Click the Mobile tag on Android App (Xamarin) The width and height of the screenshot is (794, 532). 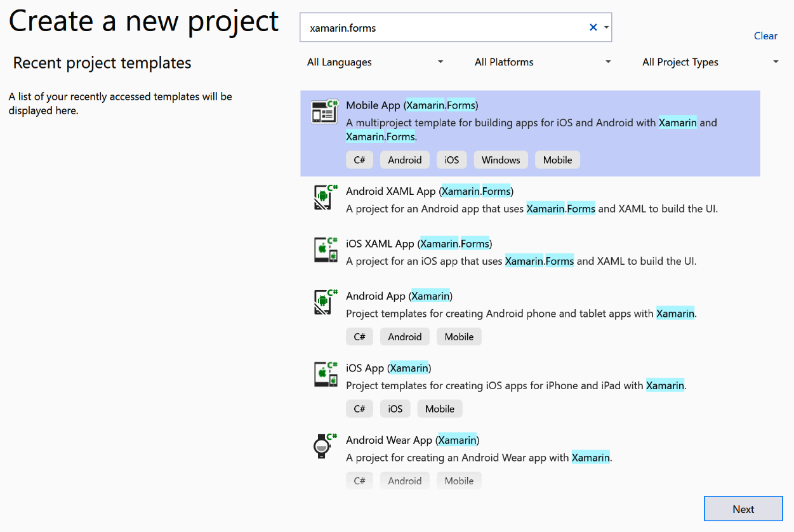point(459,336)
